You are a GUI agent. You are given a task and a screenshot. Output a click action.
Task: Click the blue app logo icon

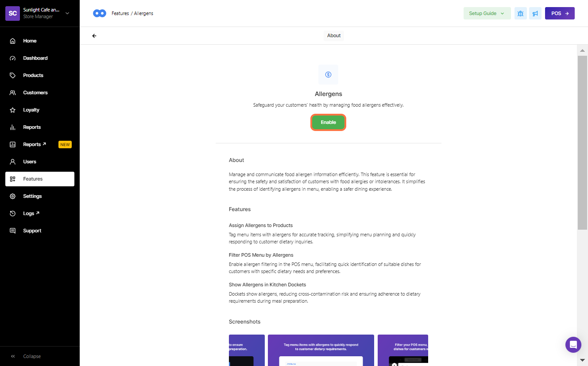click(100, 13)
